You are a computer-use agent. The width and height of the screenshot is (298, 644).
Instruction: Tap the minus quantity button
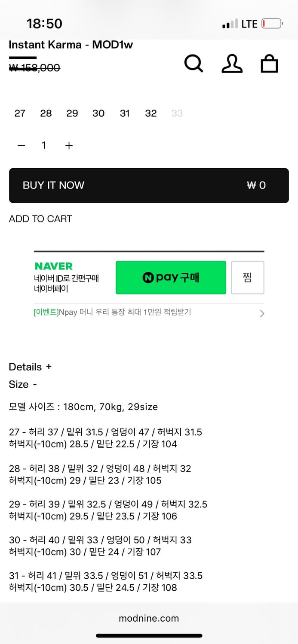tap(22, 146)
